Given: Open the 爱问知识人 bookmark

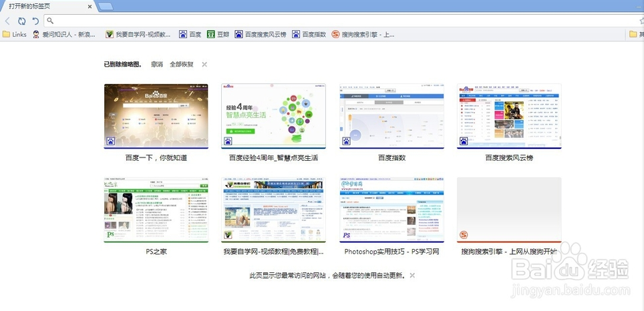Looking at the screenshot, I should pos(64,35).
